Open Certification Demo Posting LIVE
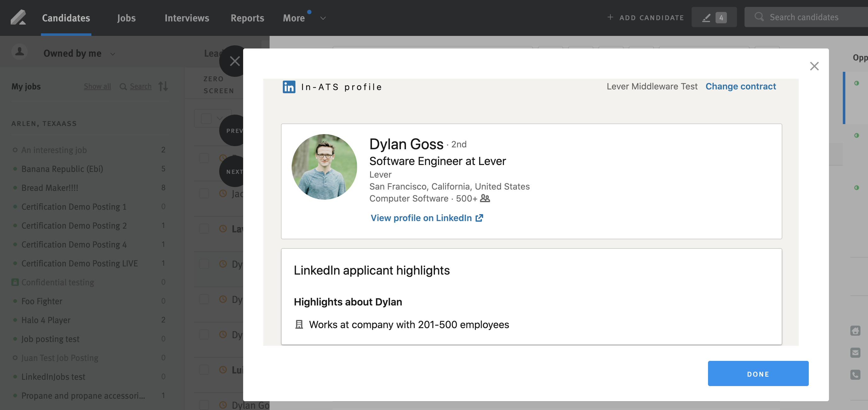The height and width of the screenshot is (410, 868). pyautogui.click(x=79, y=263)
